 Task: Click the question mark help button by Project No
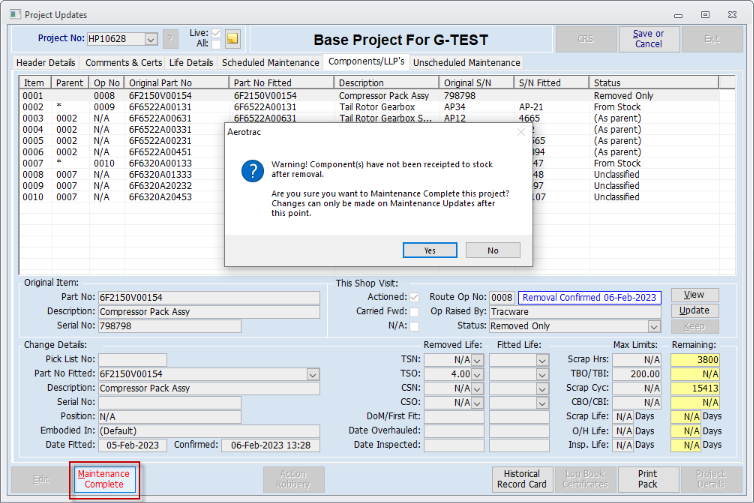pyautogui.click(x=170, y=39)
